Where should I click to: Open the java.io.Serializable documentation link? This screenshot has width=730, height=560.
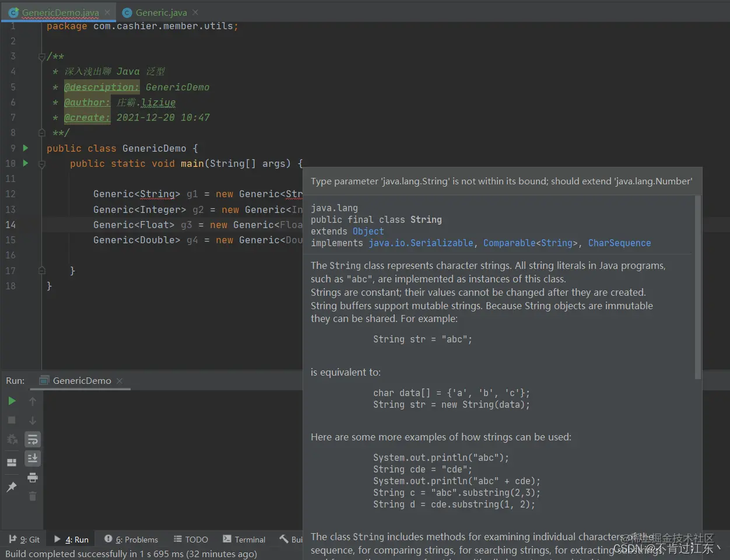(x=421, y=243)
